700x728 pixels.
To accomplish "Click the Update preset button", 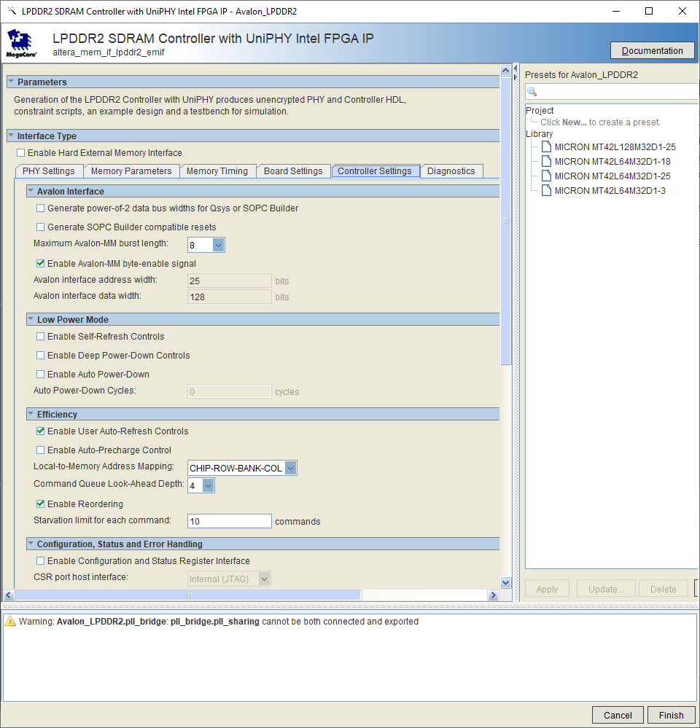I will coord(606,589).
